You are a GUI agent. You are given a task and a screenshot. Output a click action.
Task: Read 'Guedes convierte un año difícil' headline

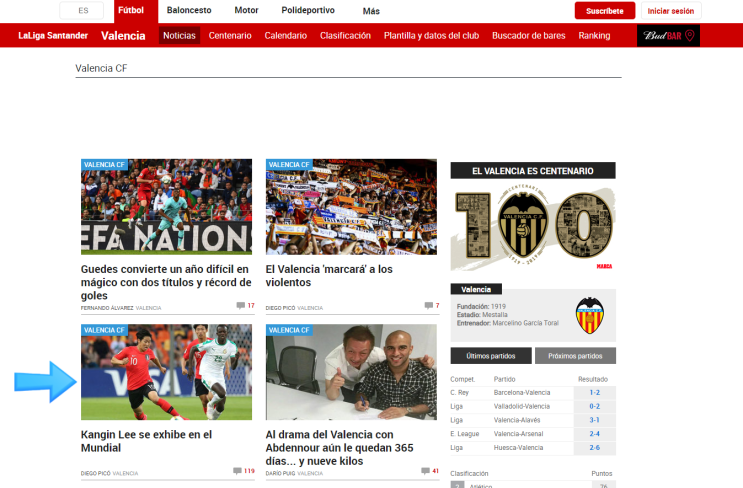pyautogui.click(x=166, y=282)
